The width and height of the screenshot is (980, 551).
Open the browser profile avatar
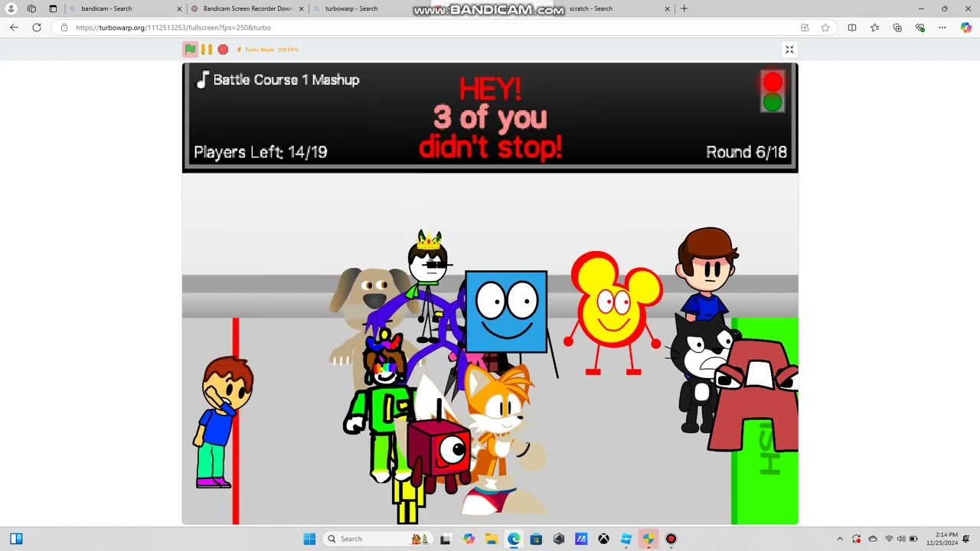(11, 8)
